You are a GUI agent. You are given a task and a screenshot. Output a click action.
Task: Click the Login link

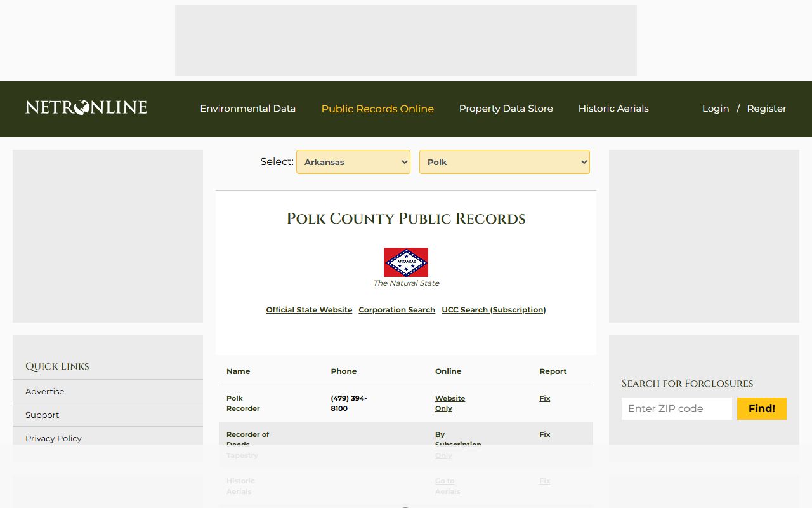pyautogui.click(x=716, y=109)
